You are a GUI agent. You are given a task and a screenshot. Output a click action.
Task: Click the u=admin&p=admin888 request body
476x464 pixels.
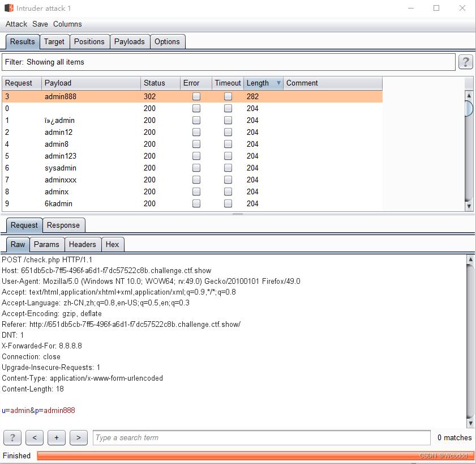38,410
